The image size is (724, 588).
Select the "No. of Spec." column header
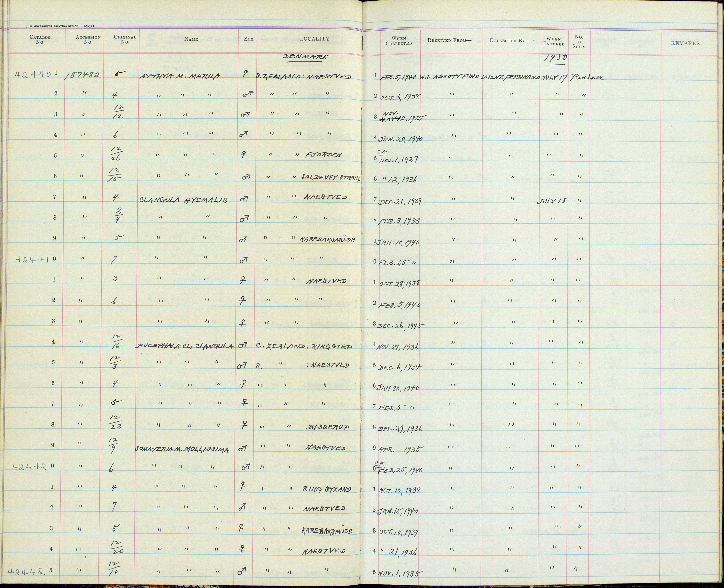pos(579,41)
